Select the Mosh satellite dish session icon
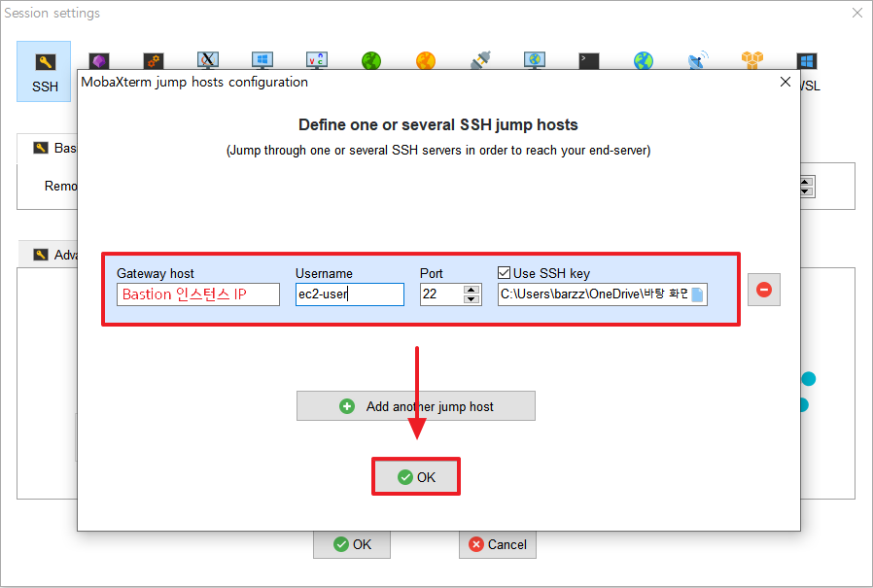The image size is (873, 588). pos(698,60)
